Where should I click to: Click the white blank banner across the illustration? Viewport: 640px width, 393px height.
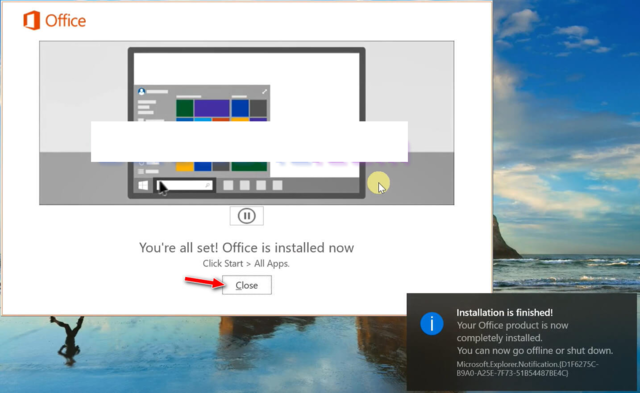tap(249, 141)
